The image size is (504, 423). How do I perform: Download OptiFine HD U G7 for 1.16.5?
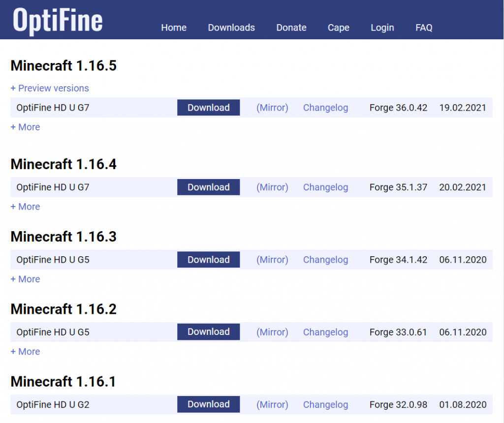[x=209, y=108]
